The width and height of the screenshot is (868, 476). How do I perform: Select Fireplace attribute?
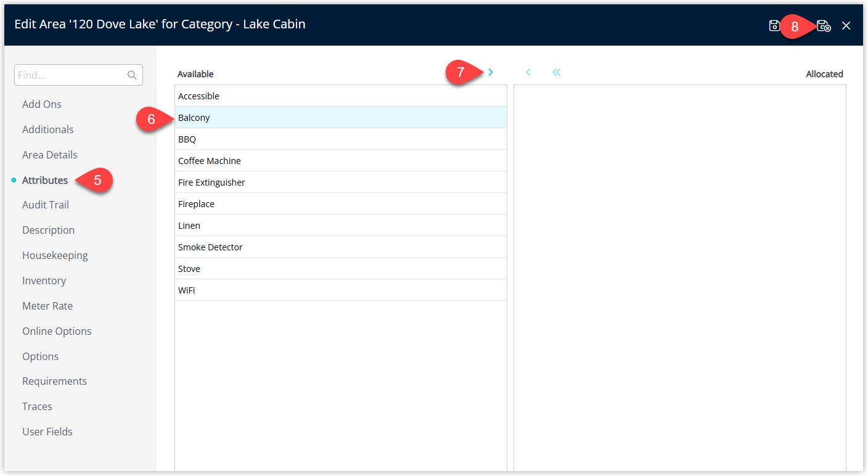pos(341,204)
